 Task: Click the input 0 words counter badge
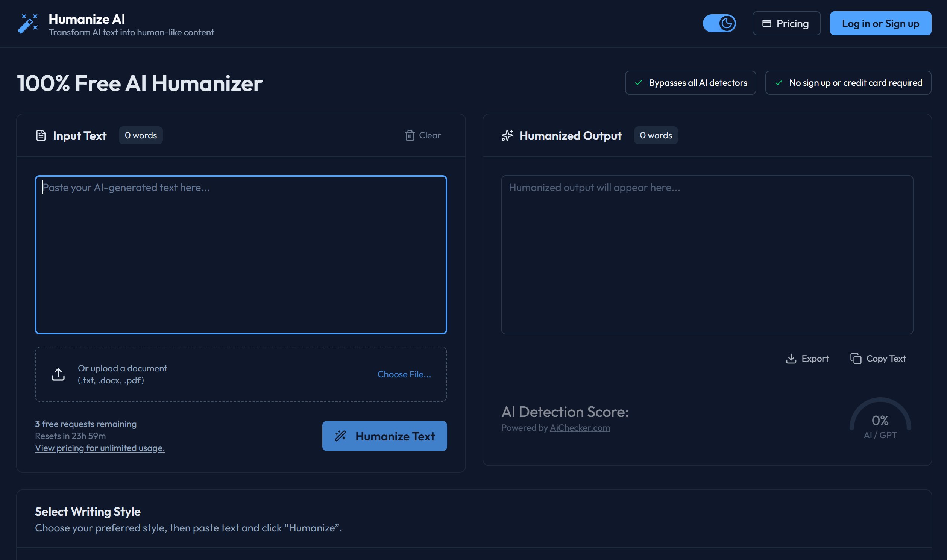[140, 135]
